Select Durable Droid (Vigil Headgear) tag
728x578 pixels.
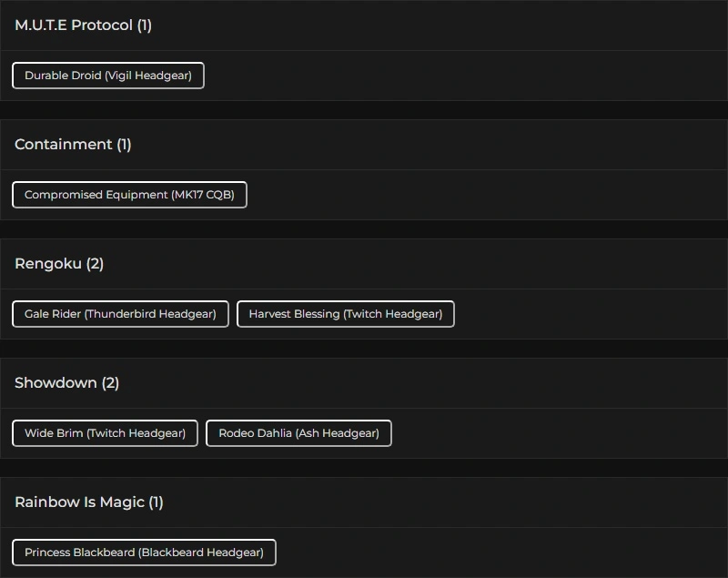(x=108, y=76)
